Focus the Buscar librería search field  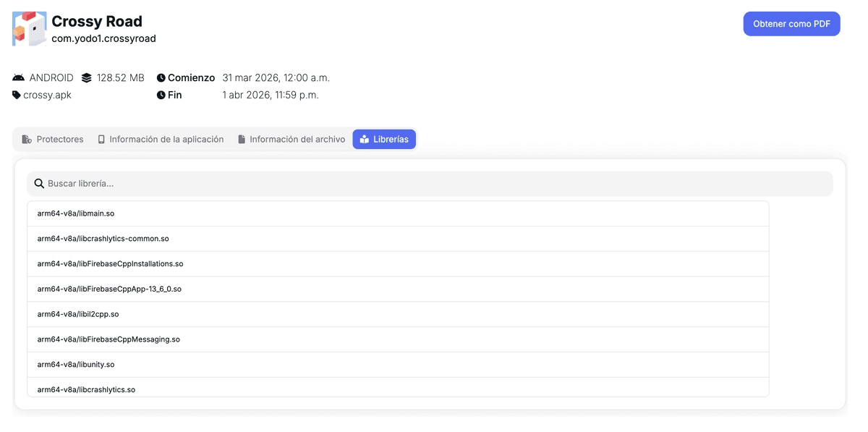pos(434,184)
